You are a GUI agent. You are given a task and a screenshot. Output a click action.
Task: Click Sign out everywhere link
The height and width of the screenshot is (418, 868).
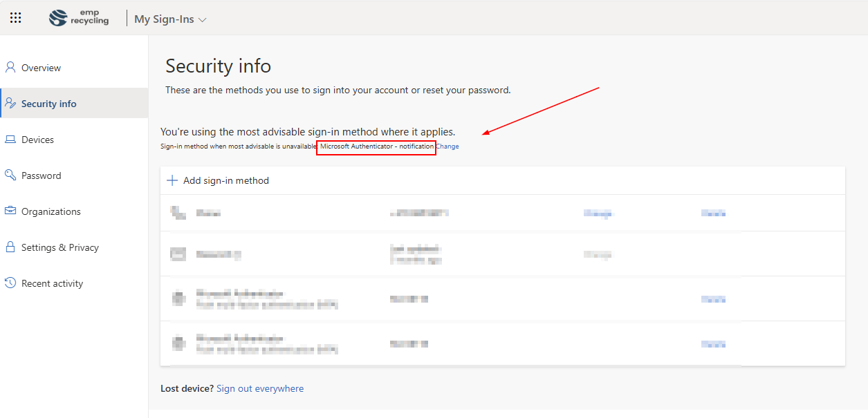(259, 388)
